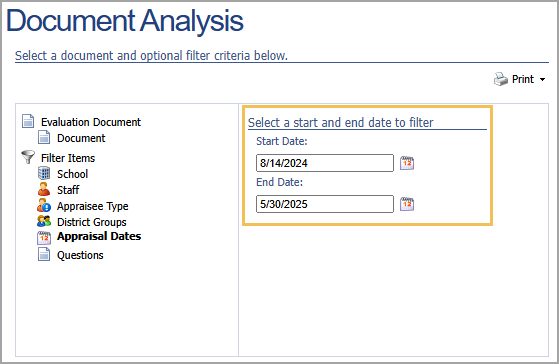
Task: Open calendar picker beside Start Date field
Action: point(407,163)
